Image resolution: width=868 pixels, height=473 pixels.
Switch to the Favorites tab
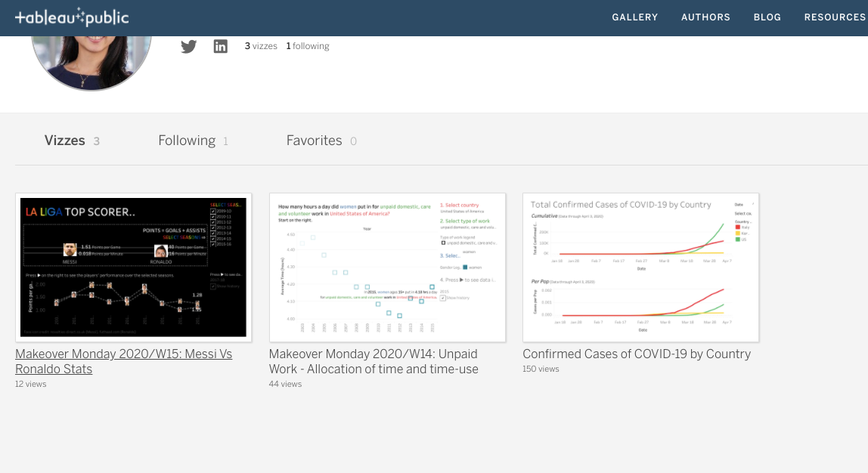321,141
